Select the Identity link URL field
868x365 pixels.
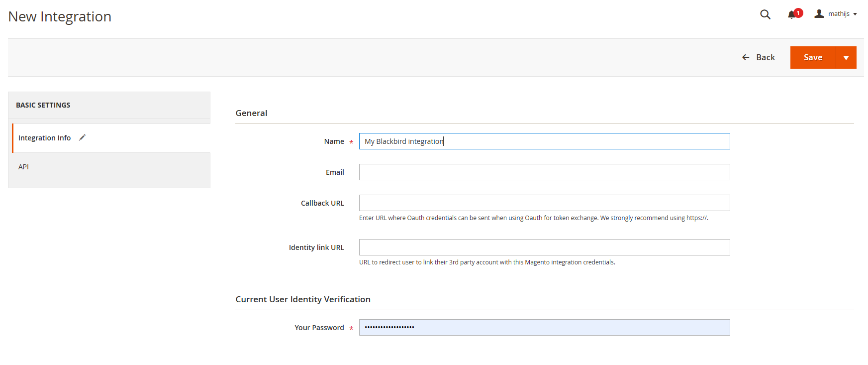click(544, 247)
